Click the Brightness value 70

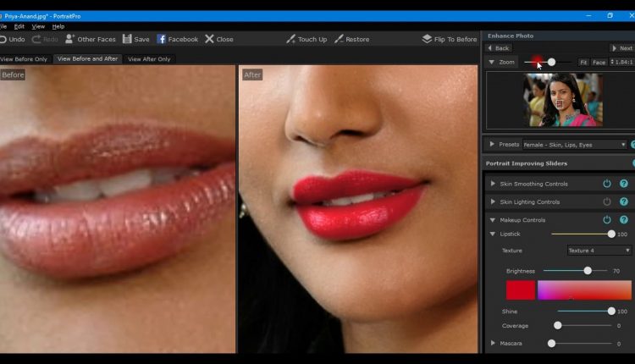point(616,271)
